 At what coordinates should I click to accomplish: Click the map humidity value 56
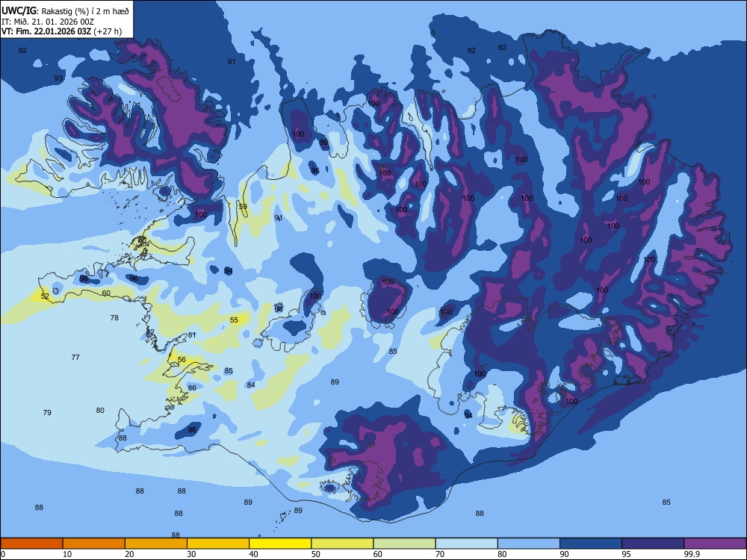pyautogui.click(x=182, y=360)
